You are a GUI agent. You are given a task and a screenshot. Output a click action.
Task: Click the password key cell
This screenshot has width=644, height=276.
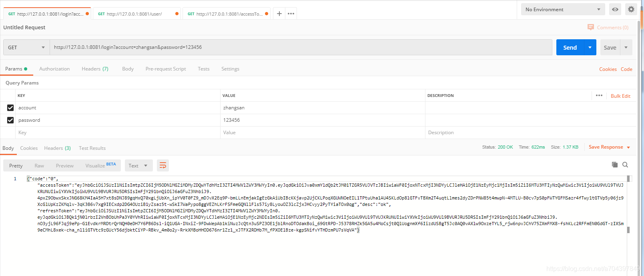(x=118, y=120)
